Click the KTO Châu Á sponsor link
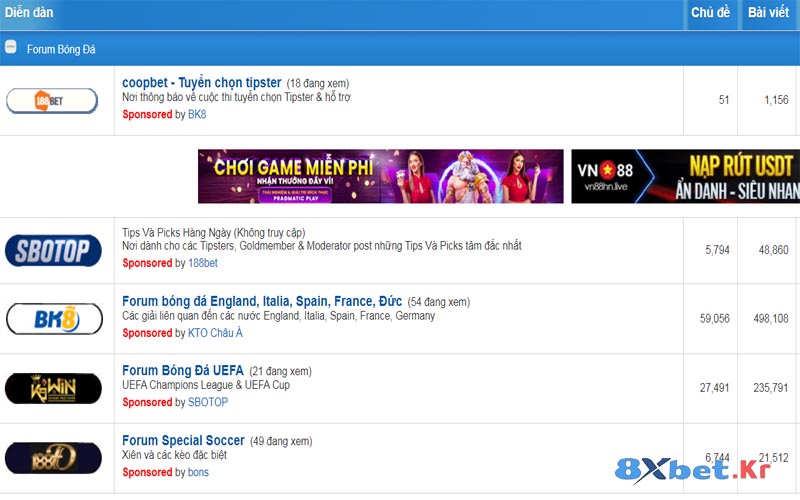Screen dimensions: 800x500 (215, 333)
